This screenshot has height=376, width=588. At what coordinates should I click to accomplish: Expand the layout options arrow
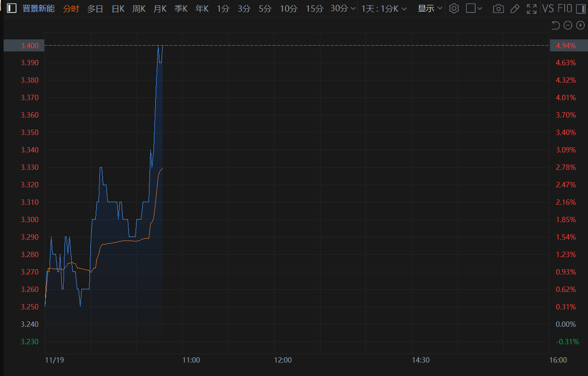click(480, 8)
